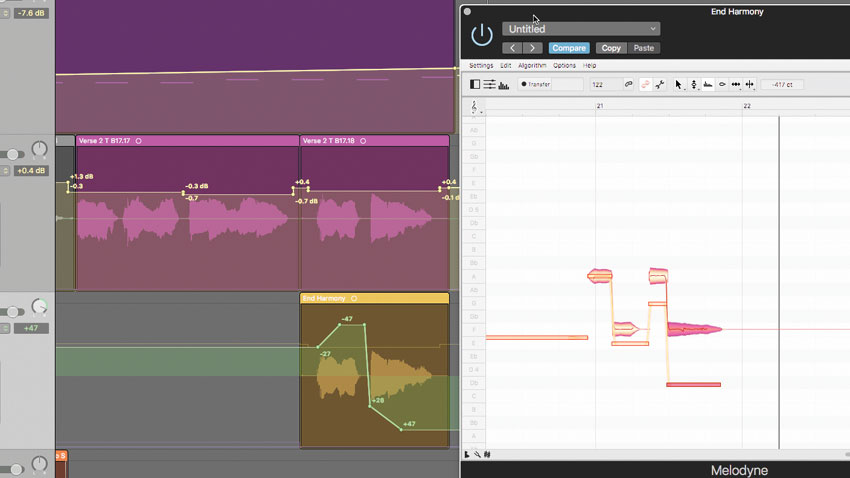Click the bottom track pan knob

[39, 464]
